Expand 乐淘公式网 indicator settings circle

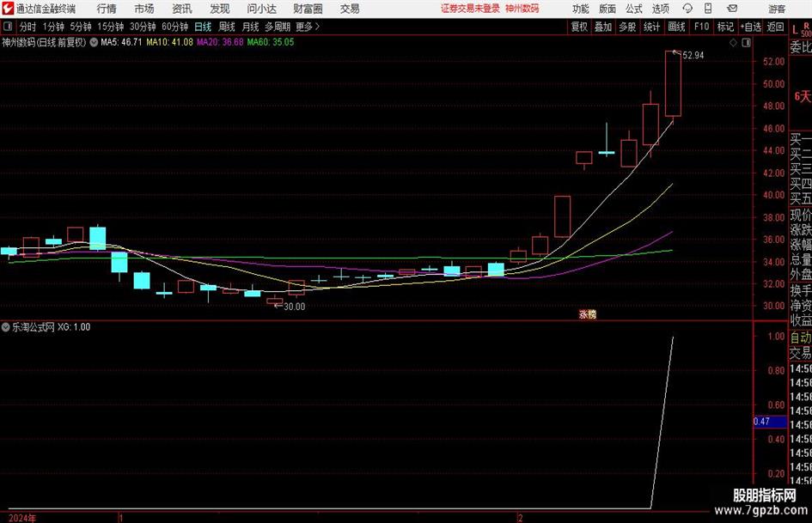point(6,327)
